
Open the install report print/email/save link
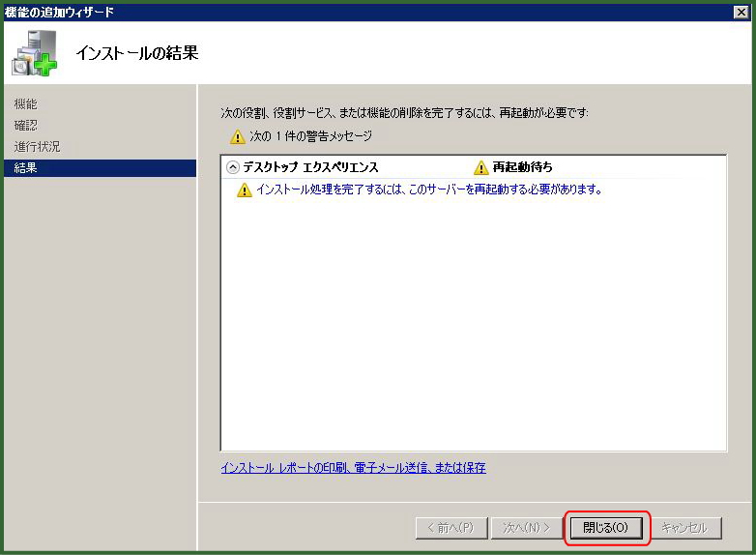pos(354,467)
